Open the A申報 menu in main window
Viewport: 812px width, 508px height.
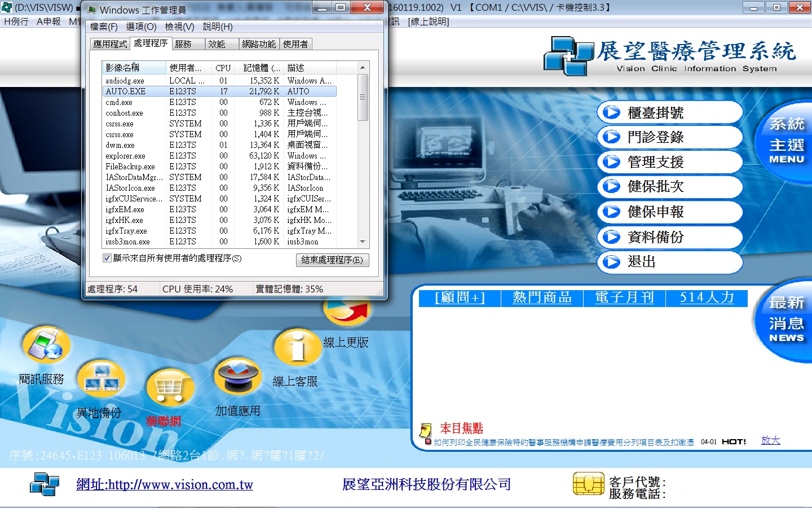click(48, 21)
